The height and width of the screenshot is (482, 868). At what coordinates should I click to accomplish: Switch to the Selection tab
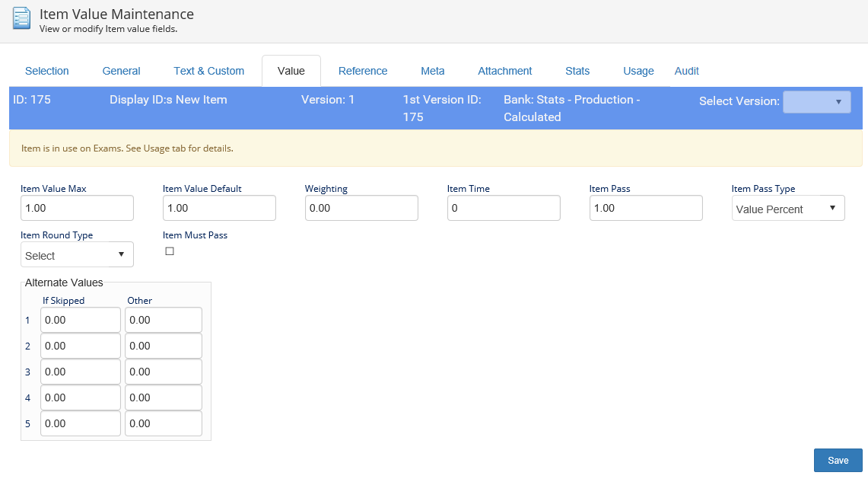(47, 71)
